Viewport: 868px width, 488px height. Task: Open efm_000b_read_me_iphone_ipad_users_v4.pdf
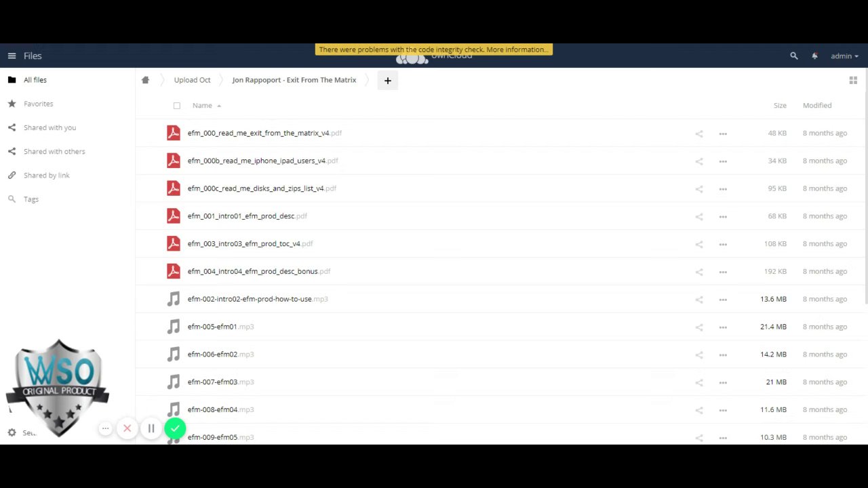click(x=262, y=161)
